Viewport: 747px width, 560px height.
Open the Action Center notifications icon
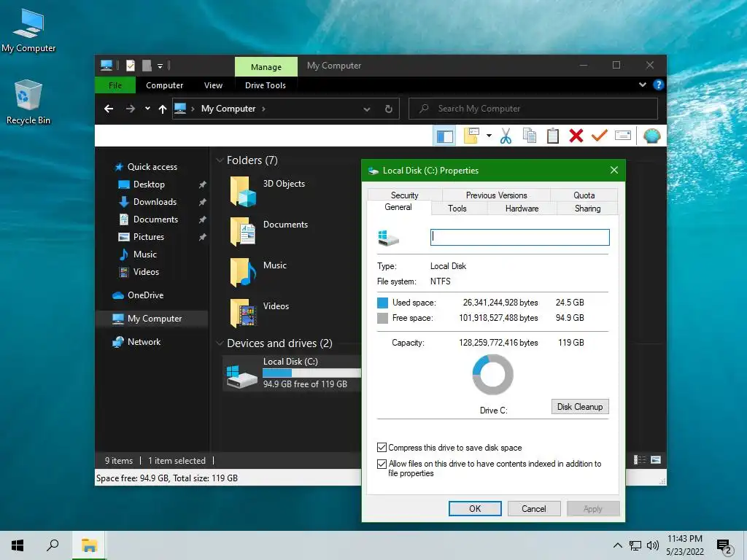pos(724,546)
